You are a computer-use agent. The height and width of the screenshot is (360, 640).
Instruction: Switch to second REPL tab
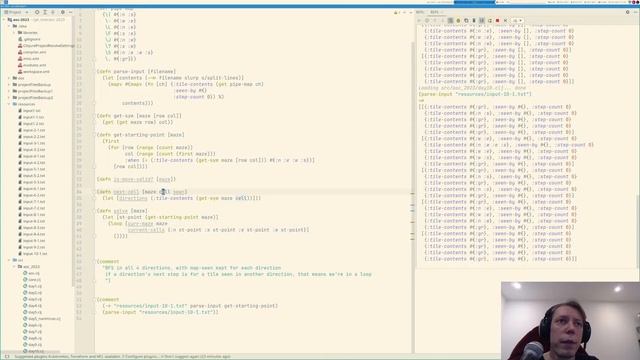(435, 12)
